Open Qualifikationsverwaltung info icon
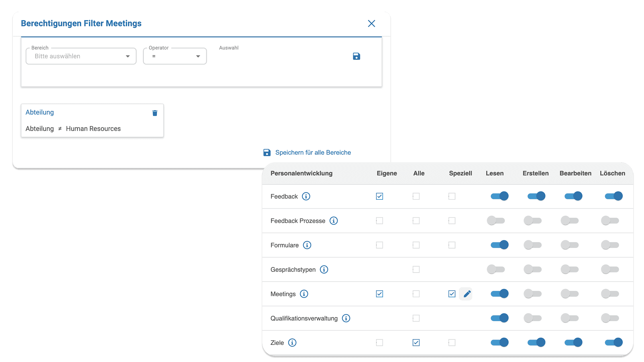This screenshot has width=644, height=362. tap(346, 318)
